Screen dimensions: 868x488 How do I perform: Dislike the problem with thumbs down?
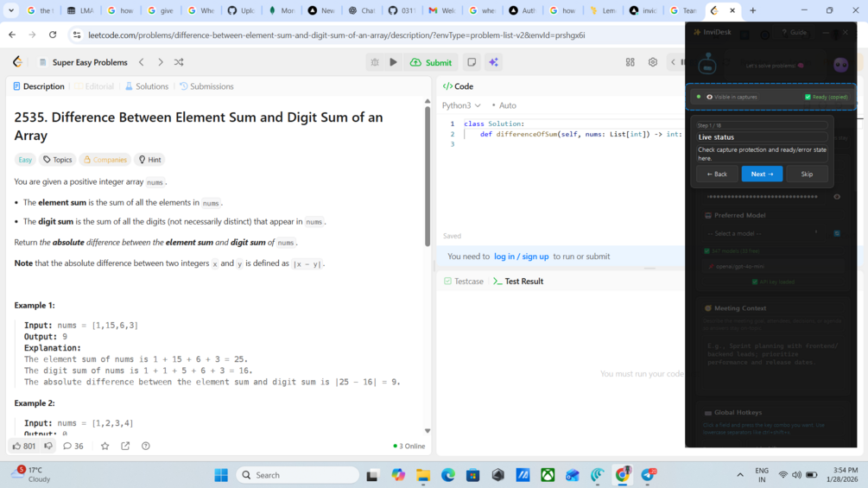[x=48, y=446]
